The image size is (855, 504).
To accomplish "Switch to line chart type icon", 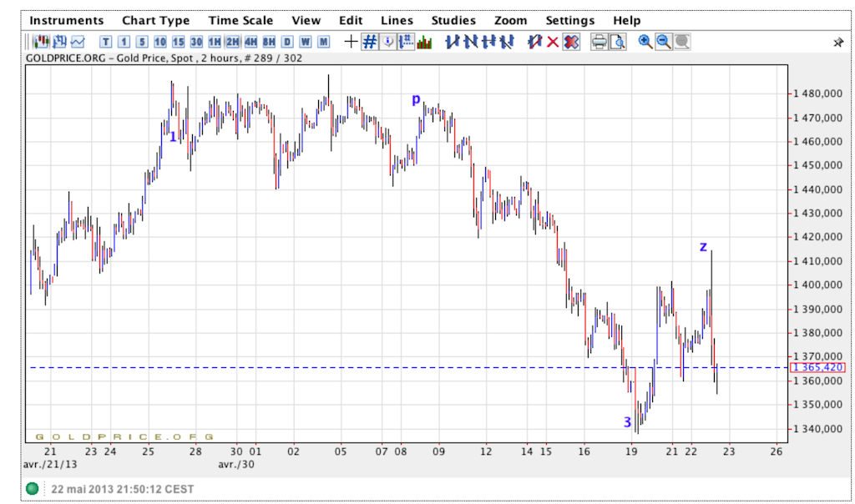I will pyautogui.click(x=78, y=42).
